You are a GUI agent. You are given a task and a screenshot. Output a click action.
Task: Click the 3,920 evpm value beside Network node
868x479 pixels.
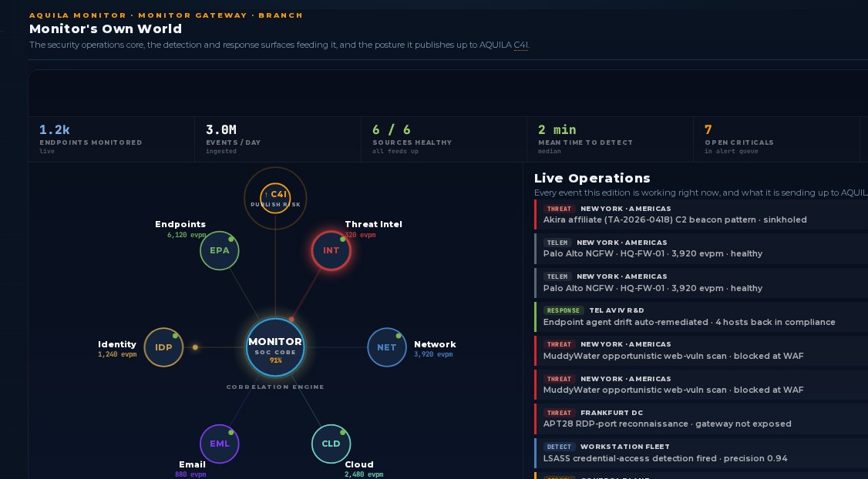(x=433, y=354)
